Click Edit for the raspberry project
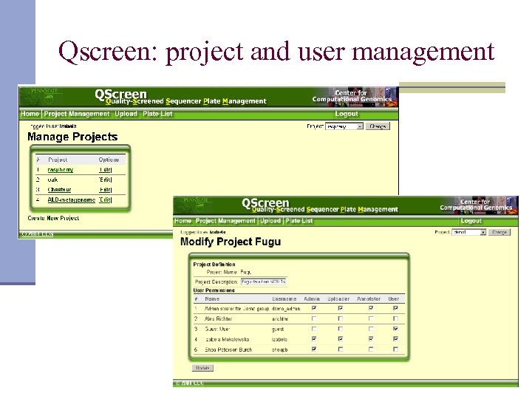This screenshot has height=399, width=532. [105, 170]
